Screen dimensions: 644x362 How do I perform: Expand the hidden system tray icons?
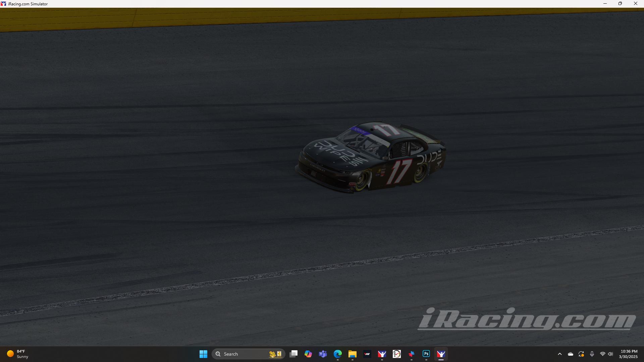(x=560, y=354)
